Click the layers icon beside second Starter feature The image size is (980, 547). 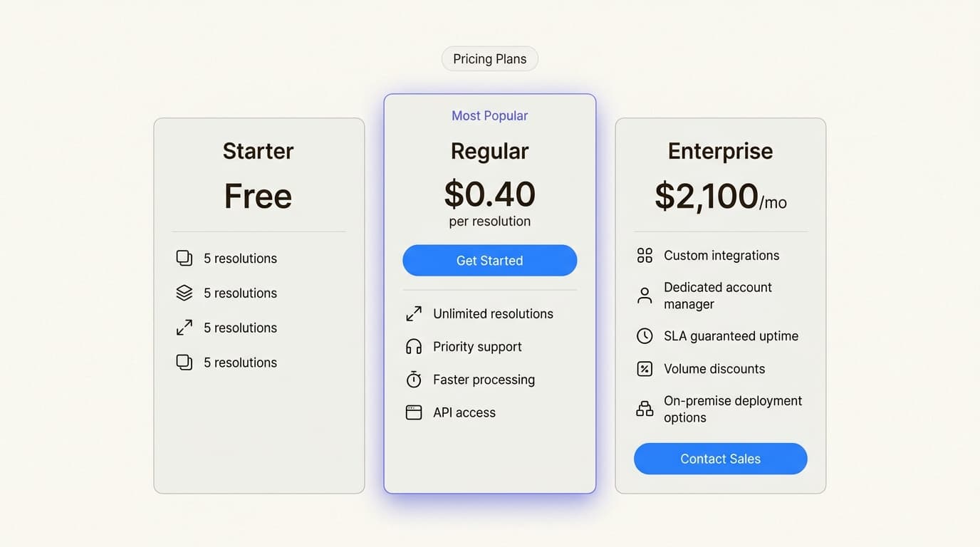click(184, 293)
